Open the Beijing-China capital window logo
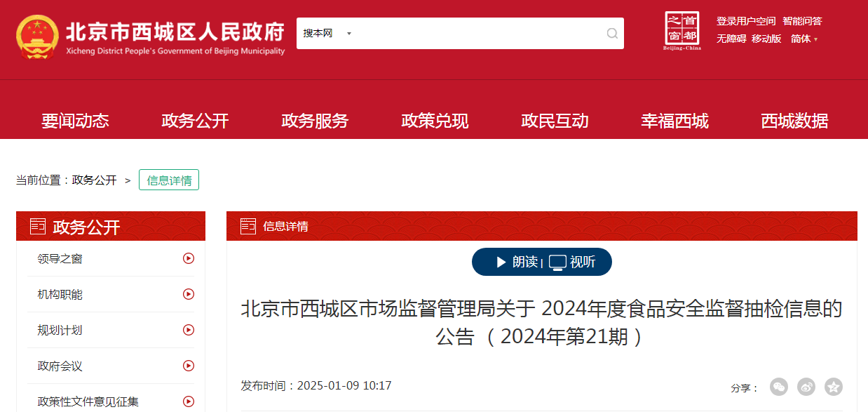Viewport: 868px width, 412px height. (682, 31)
